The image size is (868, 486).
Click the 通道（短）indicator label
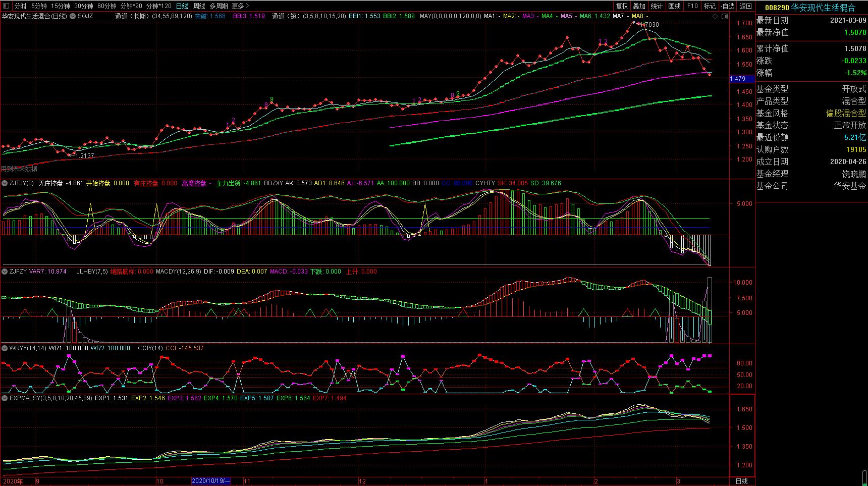(x=309, y=16)
